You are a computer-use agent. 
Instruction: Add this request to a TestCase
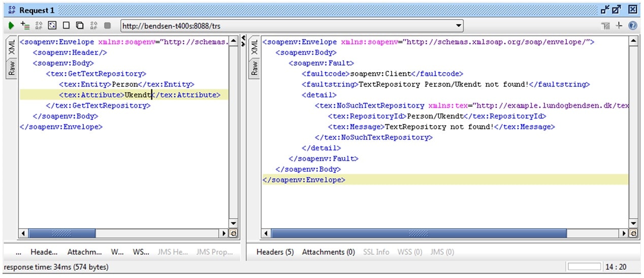pyautogui.click(x=25, y=25)
